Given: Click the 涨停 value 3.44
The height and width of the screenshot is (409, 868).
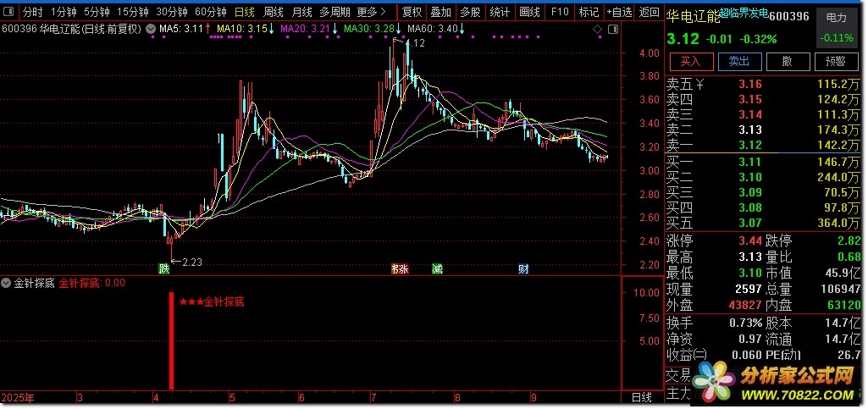Looking at the screenshot, I should [752, 241].
